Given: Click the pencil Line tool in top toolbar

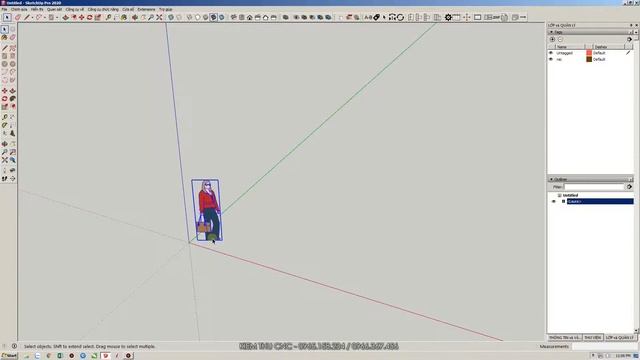Looking at the screenshot, I should point(27,17).
